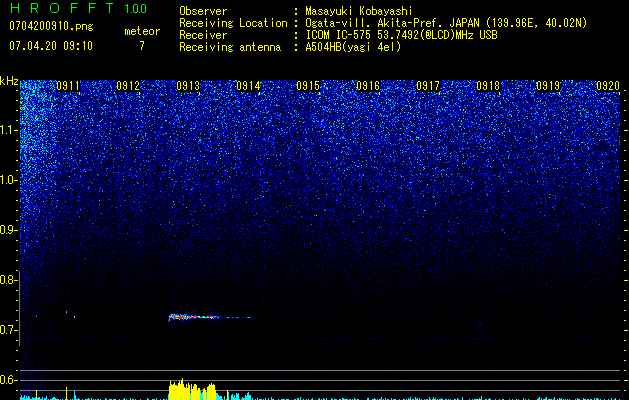Click the kHz axis unit label
The height and width of the screenshot is (400, 629).
9,81
